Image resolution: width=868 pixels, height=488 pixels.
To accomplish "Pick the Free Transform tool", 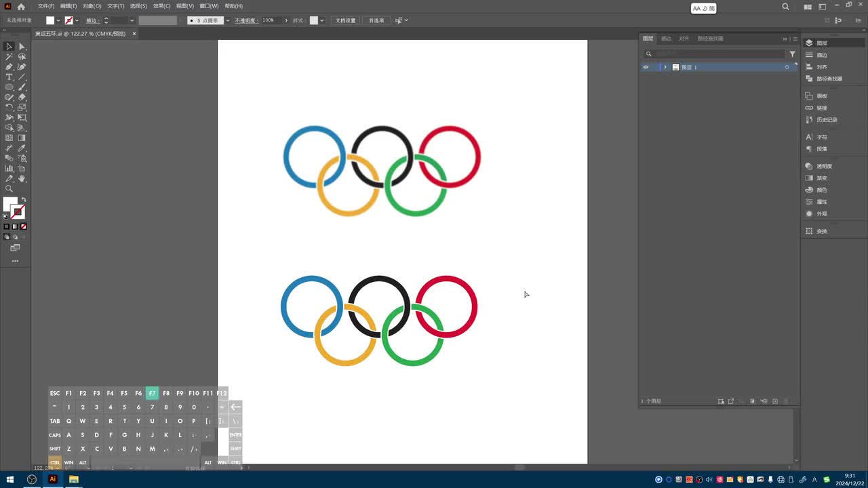I will click(22, 118).
